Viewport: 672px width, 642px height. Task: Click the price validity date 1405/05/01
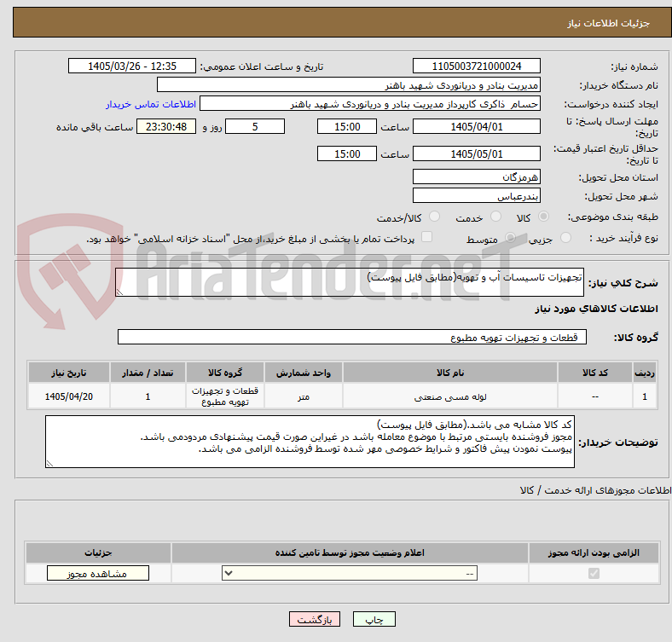[x=476, y=153]
